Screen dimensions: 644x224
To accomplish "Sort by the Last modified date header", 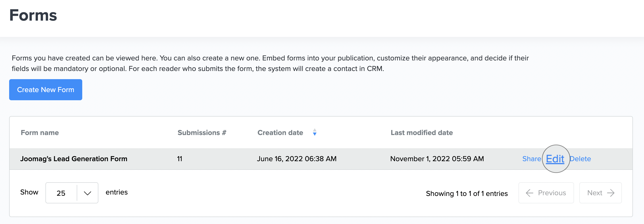I will coord(422,133).
